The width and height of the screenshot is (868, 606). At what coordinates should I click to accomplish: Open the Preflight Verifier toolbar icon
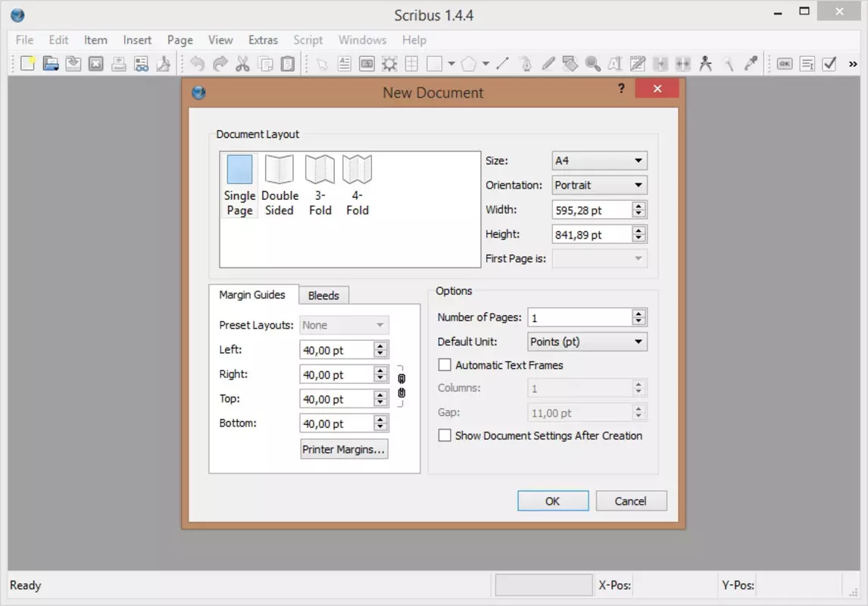[x=141, y=64]
